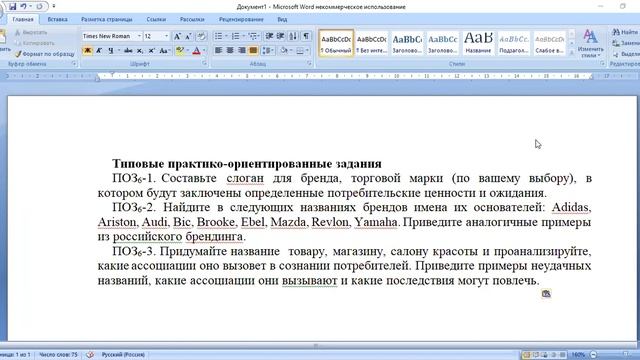640x360 pixels.
Task: Toggle bold (Ж) formatting
Action: [x=87, y=51]
